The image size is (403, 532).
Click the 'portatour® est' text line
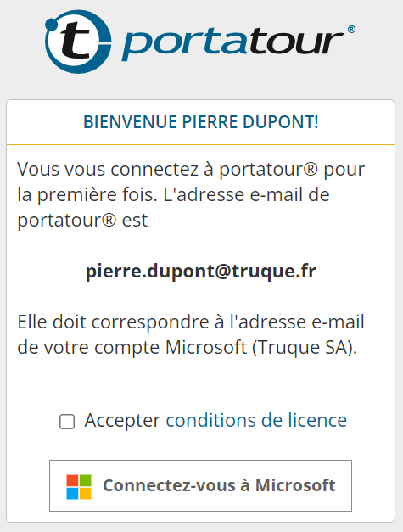(82, 221)
